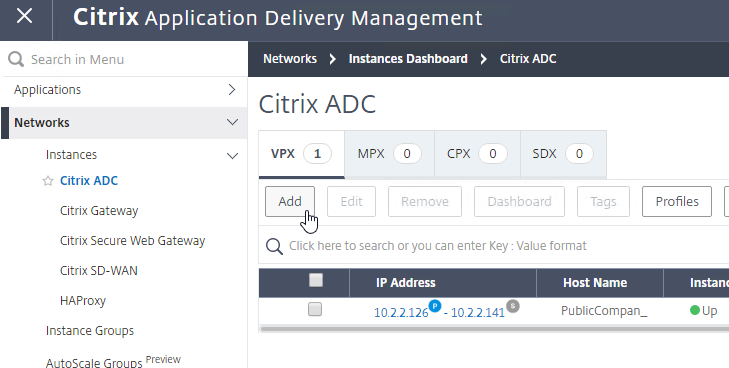Open the 10.2.2.126 IP address link
This screenshot has height=368, width=729.
(x=401, y=313)
